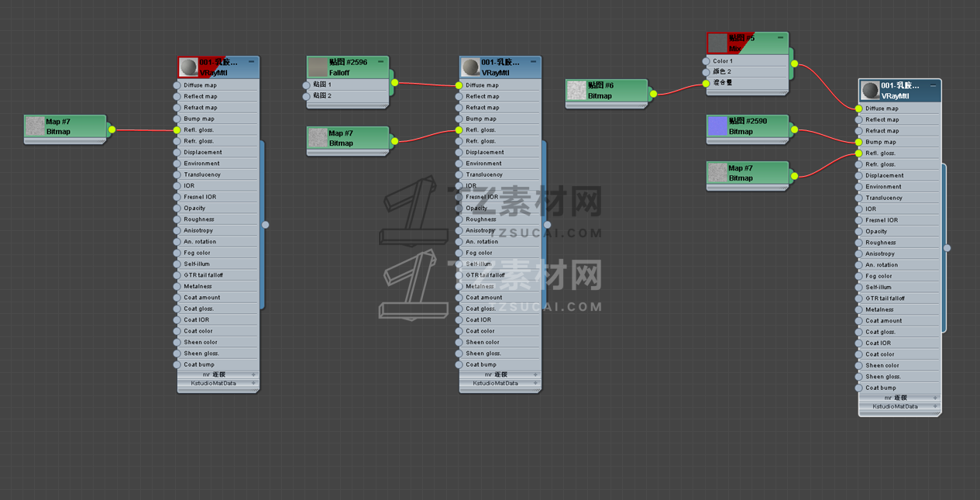Click the 混合量 socket on the Mix node

tap(706, 83)
